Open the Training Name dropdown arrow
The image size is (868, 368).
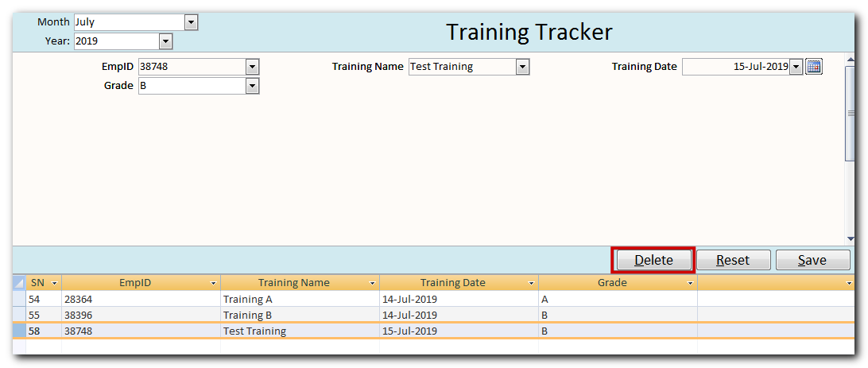(x=522, y=67)
